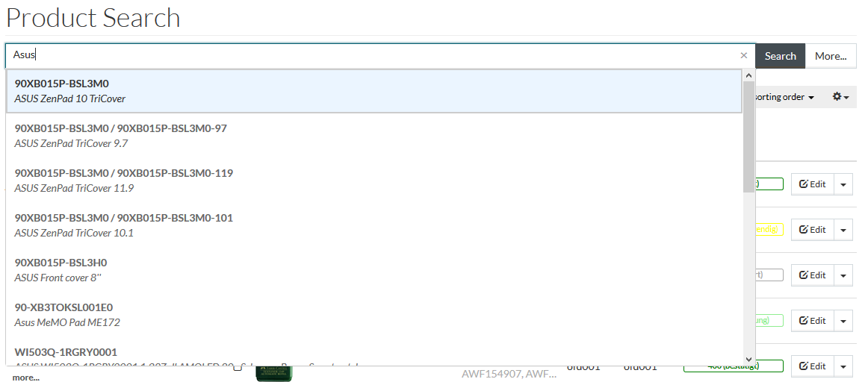Pick suggestion Asus MeMO Pad ME172
The height and width of the screenshot is (382, 868).
pos(373,315)
